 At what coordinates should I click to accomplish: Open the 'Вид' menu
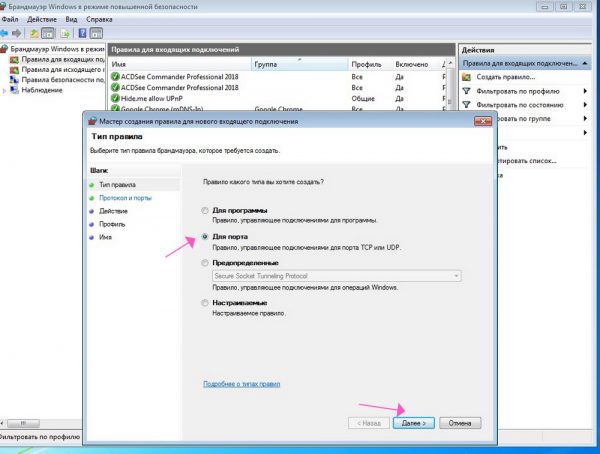coord(71,19)
